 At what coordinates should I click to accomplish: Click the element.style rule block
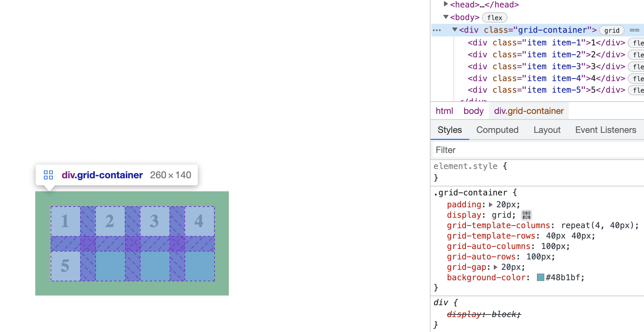[x=538, y=172]
